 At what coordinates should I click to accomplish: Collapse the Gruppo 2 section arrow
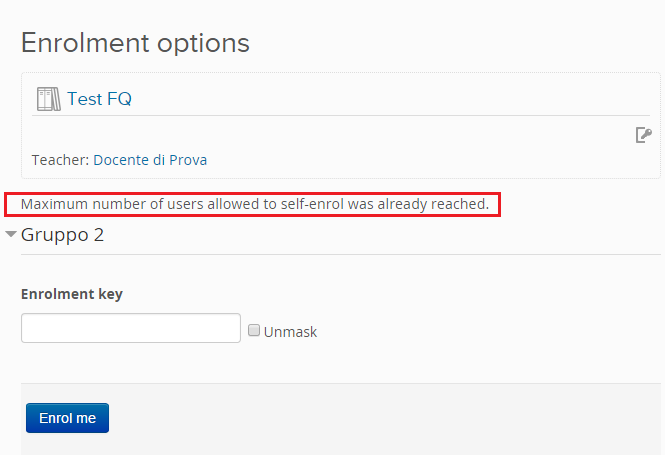(x=11, y=234)
